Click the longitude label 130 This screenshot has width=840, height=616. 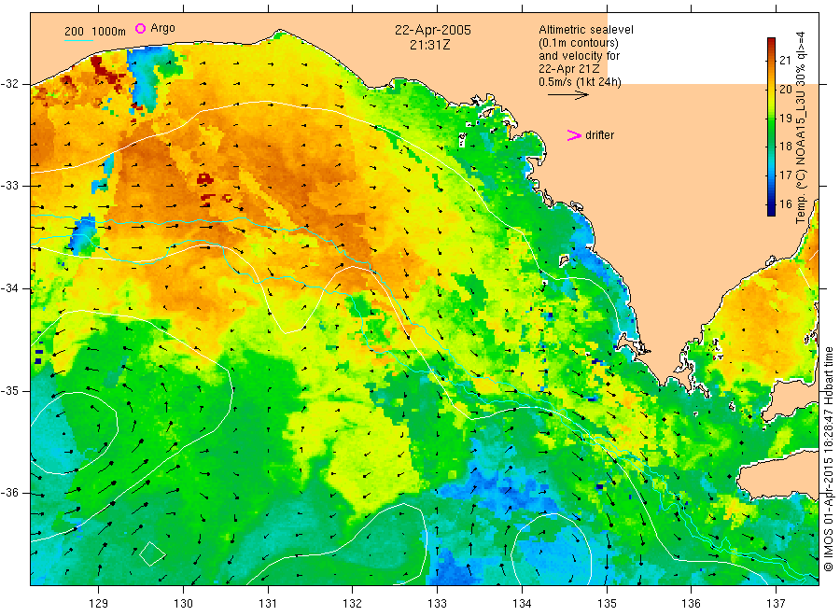coord(183,604)
